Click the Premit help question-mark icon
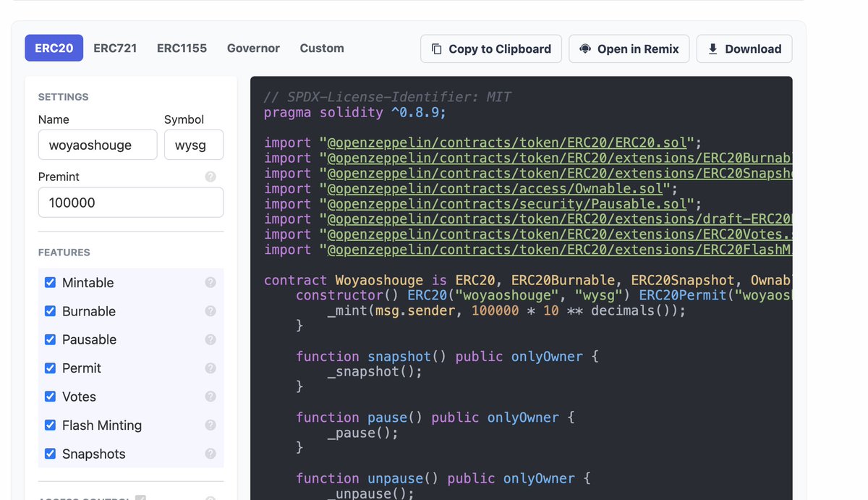Viewport: 868px width, 500px height. coord(210,177)
